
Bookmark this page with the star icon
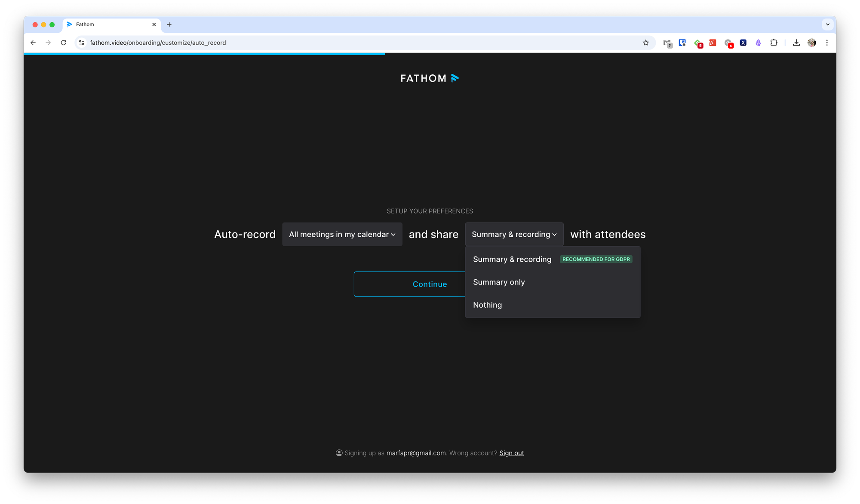coord(645,43)
